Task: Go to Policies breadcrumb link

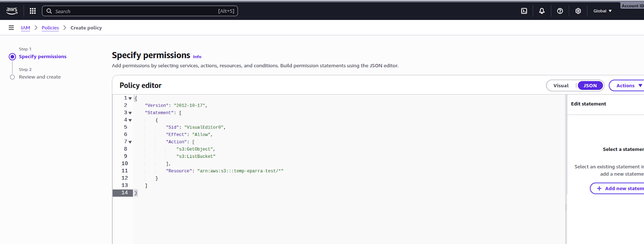Action: click(50, 28)
